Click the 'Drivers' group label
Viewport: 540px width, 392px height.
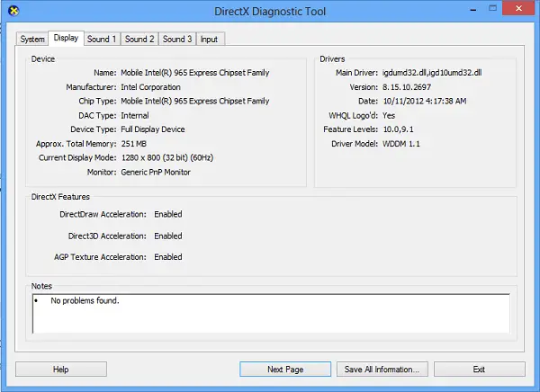(332, 58)
